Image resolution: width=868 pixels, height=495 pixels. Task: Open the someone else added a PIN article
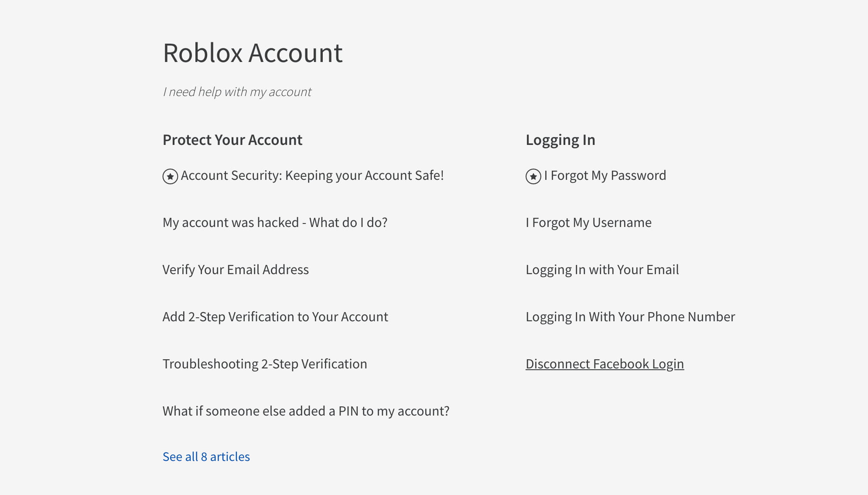(306, 411)
